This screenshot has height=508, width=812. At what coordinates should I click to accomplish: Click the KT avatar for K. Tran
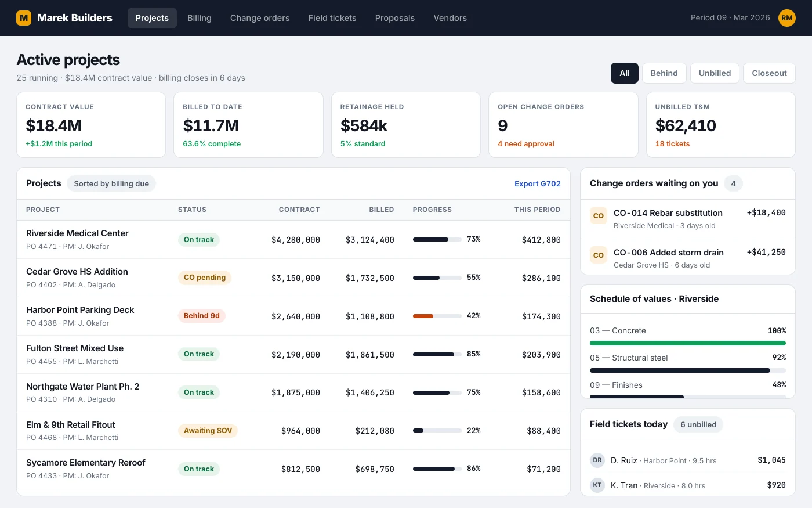[x=597, y=485]
